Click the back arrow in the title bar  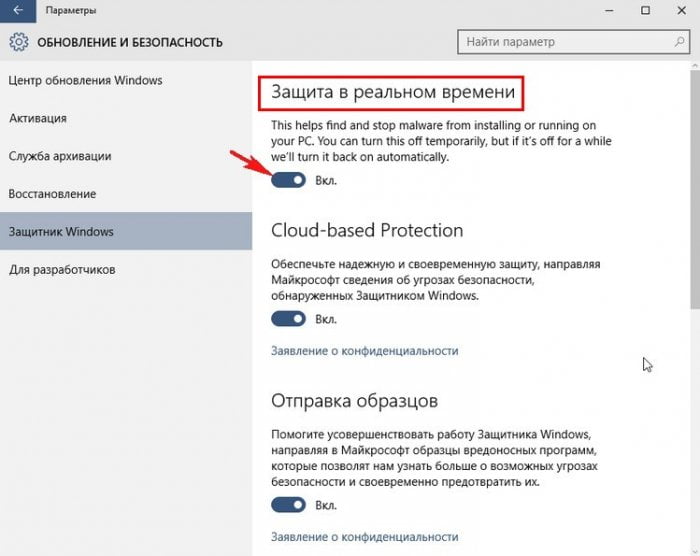click(x=17, y=10)
